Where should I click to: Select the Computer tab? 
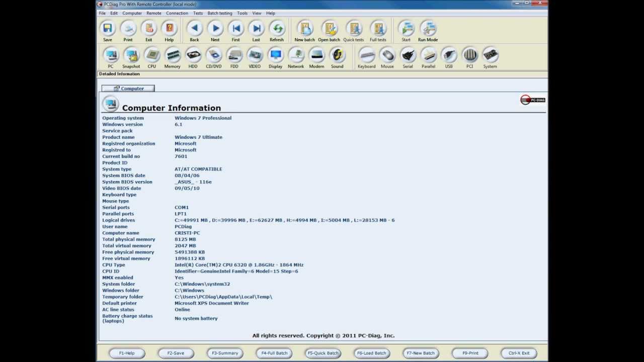coord(128,88)
